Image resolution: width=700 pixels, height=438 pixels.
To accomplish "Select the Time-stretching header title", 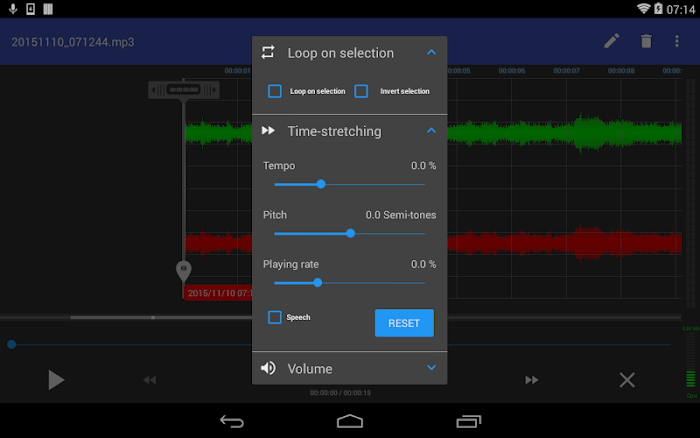I will (334, 131).
